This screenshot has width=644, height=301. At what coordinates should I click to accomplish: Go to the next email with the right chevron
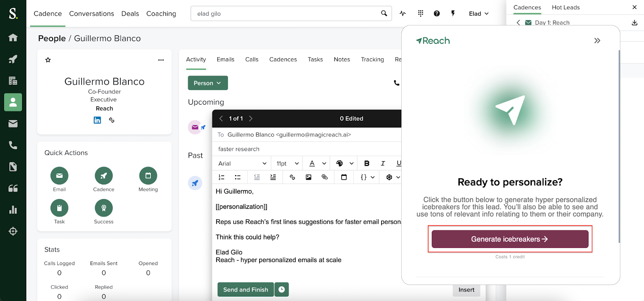(x=251, y=118)
